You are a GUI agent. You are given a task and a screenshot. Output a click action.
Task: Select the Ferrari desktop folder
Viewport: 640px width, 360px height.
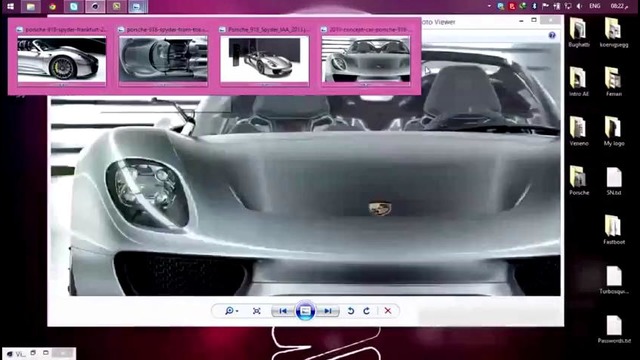click(x=614, y=81)
